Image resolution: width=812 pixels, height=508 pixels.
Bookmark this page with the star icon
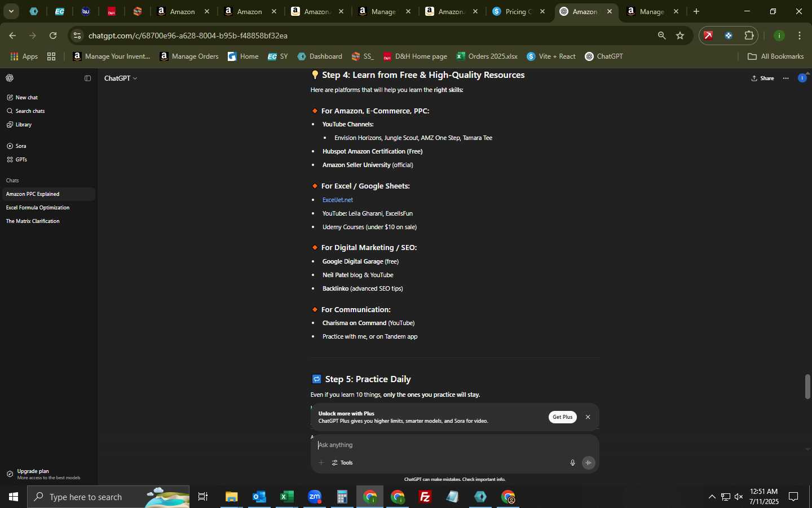[680, 36]
